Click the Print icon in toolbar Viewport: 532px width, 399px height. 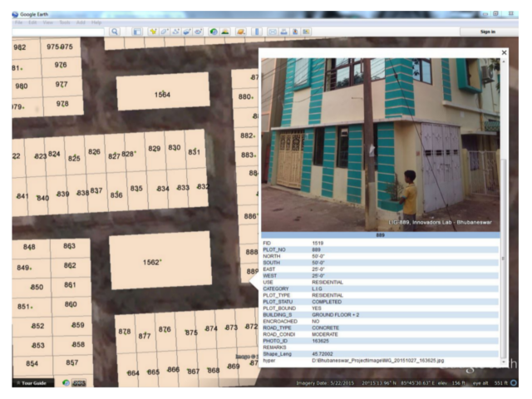[x=283, y=32]
